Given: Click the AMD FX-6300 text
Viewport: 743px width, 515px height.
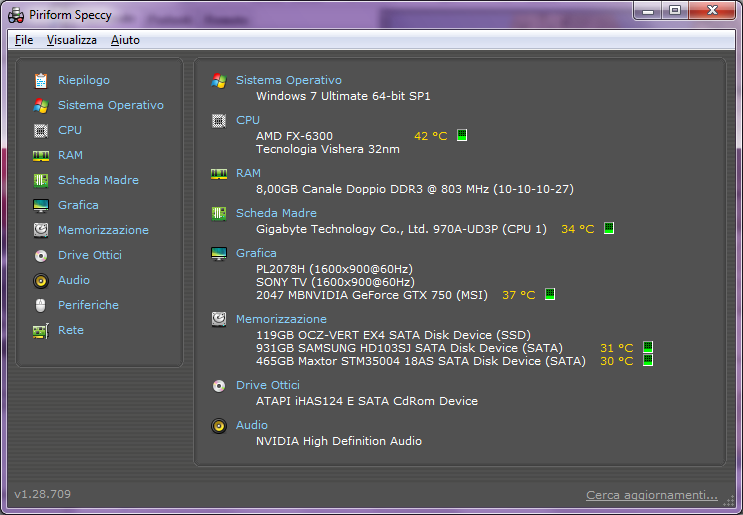Looking at the screenshot, I should click(294, 136).
